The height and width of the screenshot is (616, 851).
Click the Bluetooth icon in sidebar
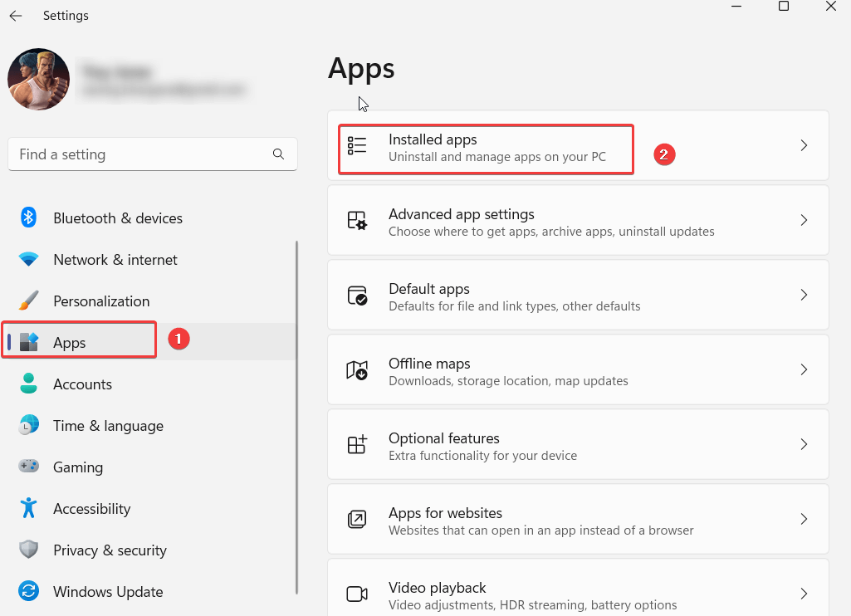28,218
